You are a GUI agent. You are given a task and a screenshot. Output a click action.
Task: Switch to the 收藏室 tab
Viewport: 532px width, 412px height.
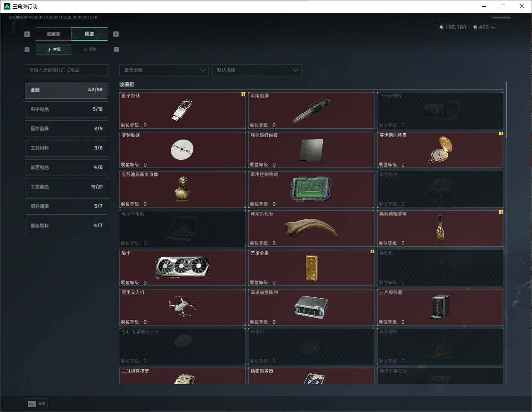[x=54, y=34]
